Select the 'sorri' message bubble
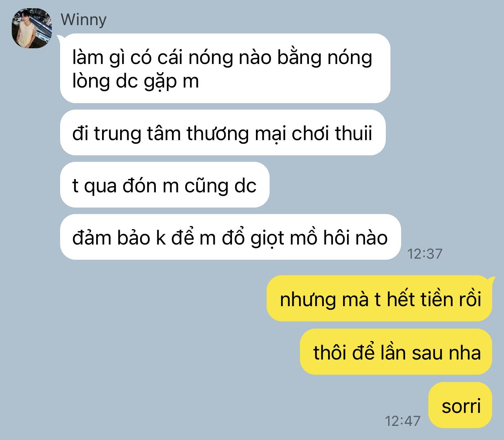Screen dimensions: 504x440 [x=461, y=405]
